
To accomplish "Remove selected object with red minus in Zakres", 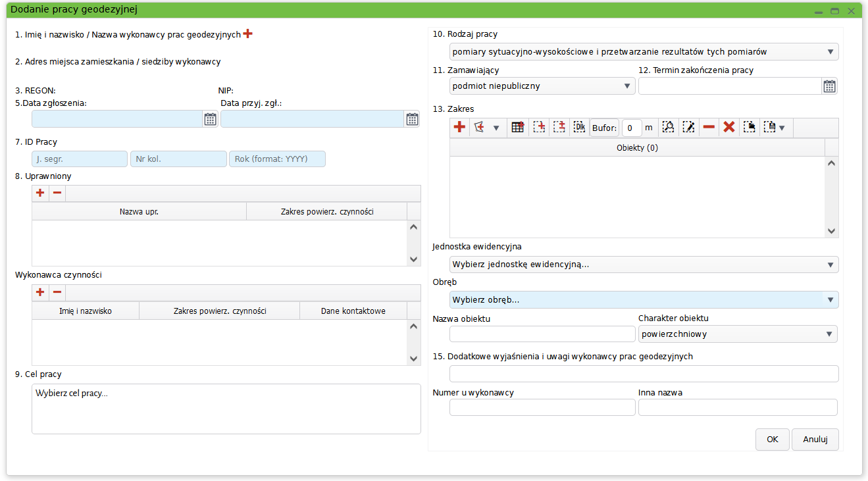I will pyautogui.click(x=709, y=128).
